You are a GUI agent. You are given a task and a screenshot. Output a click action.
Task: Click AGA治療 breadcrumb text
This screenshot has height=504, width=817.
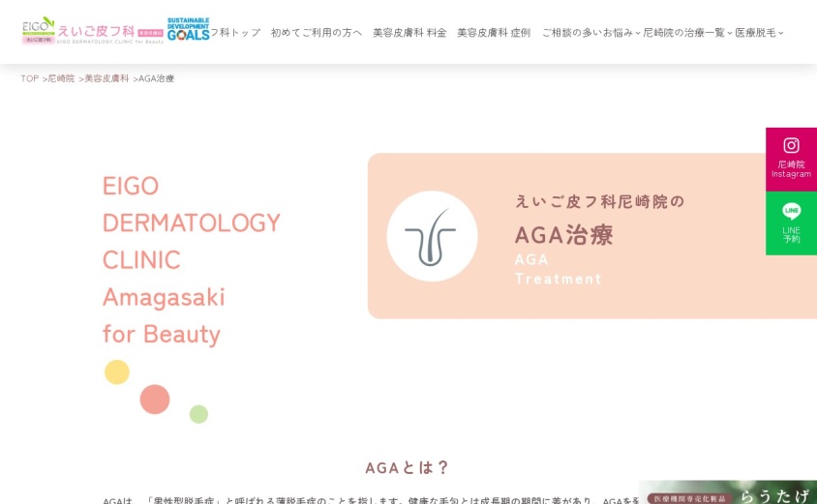point(156,78)
